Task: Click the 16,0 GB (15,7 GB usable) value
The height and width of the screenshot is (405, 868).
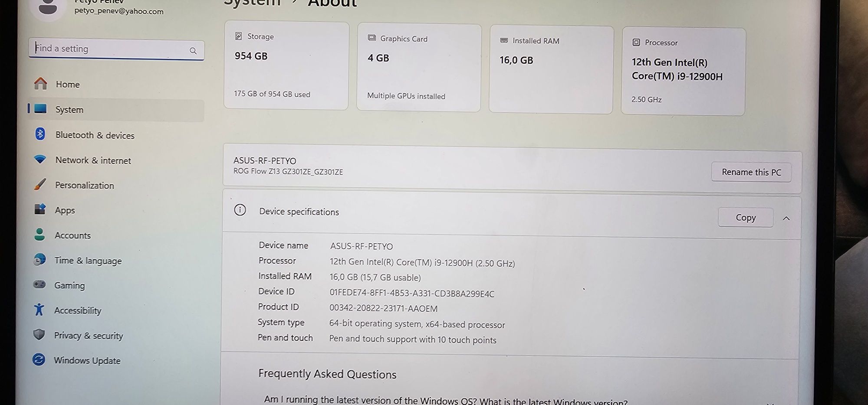Action: click(x=375, y=277)
